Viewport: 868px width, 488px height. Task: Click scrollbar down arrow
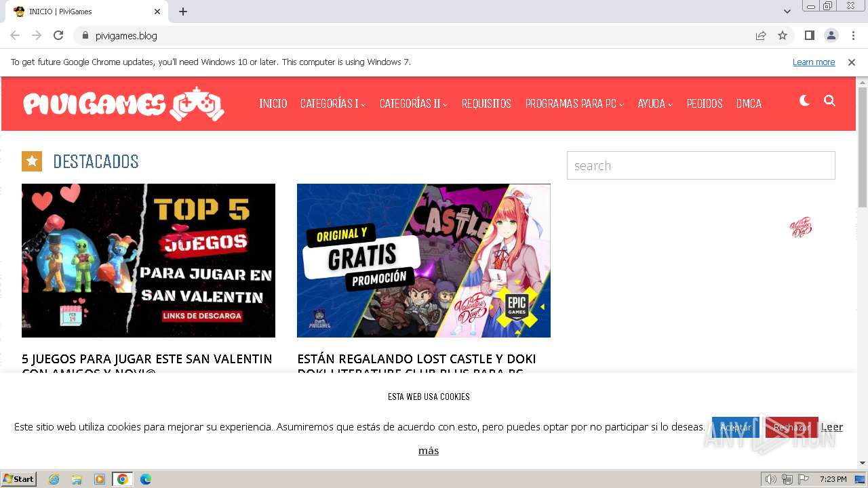[863, 463]
